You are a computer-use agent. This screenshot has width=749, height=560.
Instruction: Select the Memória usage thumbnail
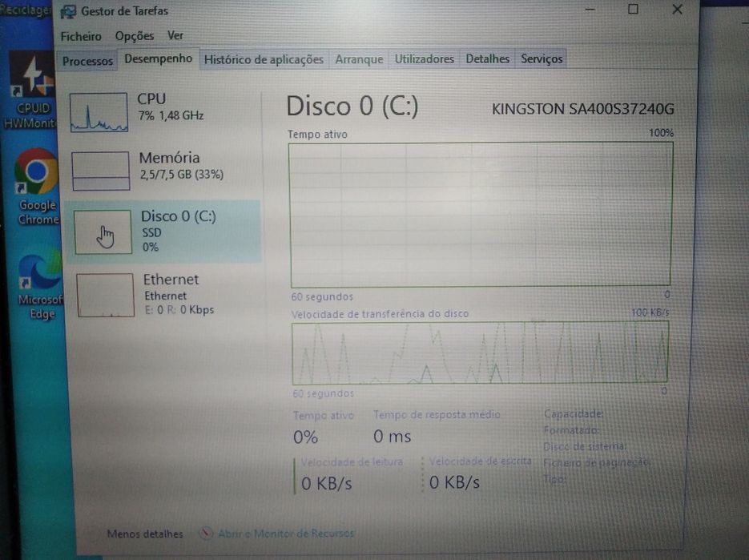[101, 171]
